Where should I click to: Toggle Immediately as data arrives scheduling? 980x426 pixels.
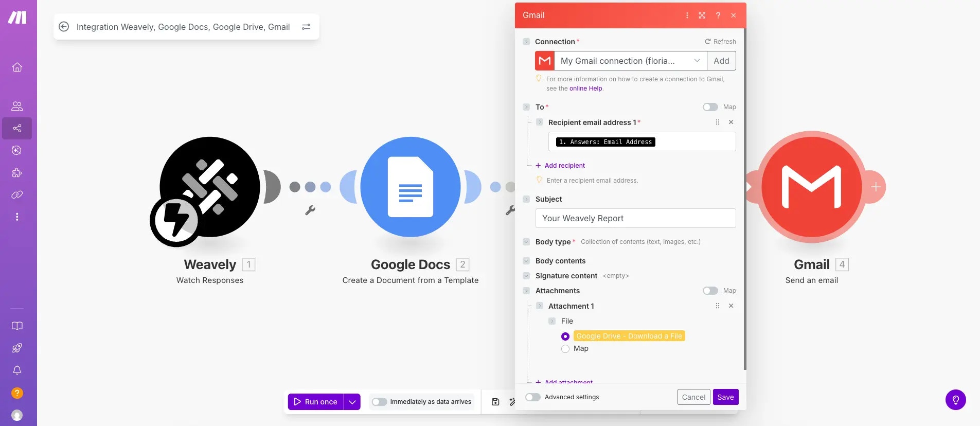coord(380,402)
